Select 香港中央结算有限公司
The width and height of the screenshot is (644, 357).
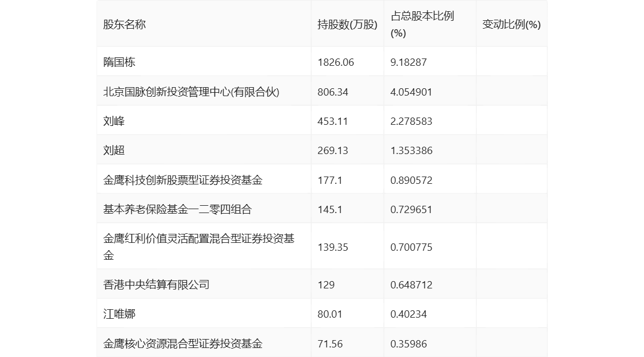tap(157, 284)
